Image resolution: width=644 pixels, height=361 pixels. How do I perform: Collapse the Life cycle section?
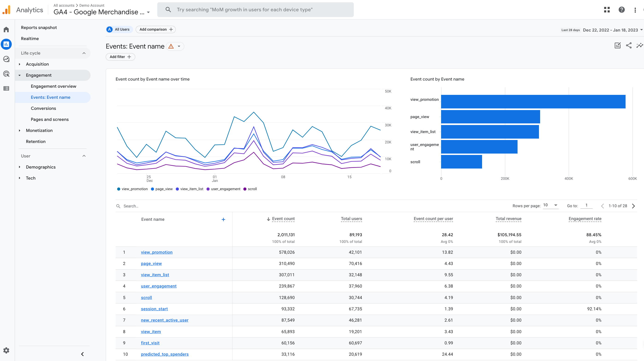(84, 53)
